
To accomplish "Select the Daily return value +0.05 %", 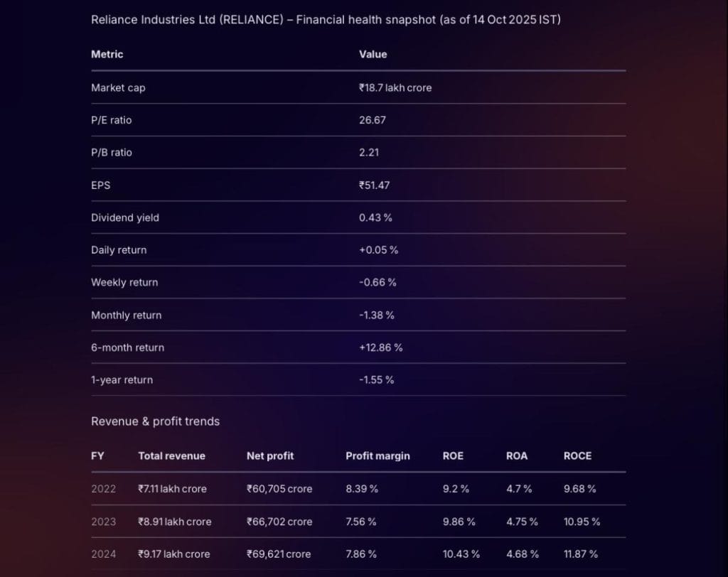I will tap(378, 250).
